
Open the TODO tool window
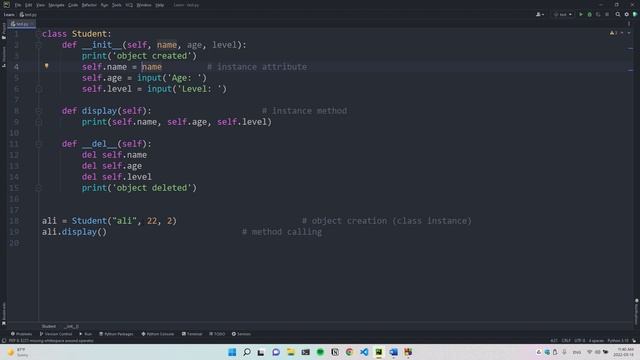[x=217, y=334]
